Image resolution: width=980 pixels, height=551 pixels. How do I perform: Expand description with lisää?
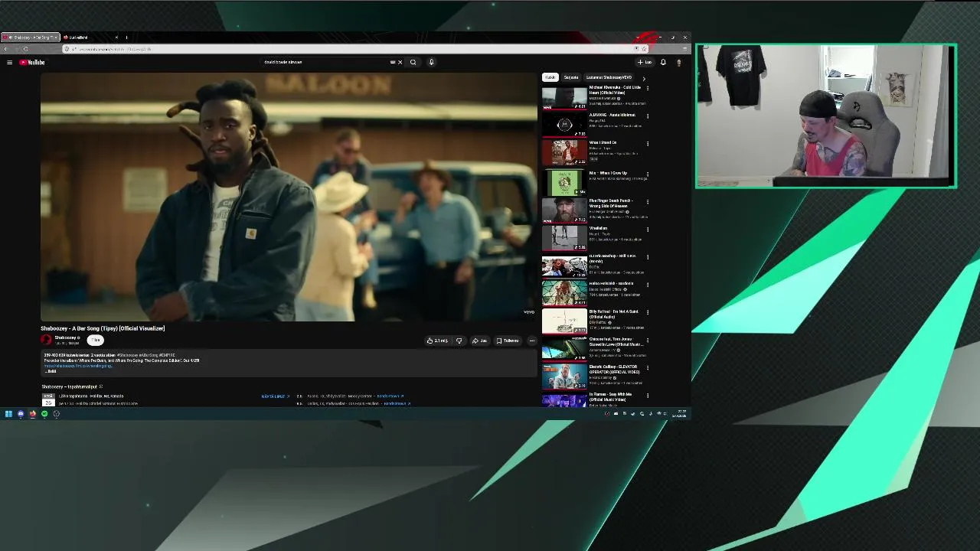51,371
